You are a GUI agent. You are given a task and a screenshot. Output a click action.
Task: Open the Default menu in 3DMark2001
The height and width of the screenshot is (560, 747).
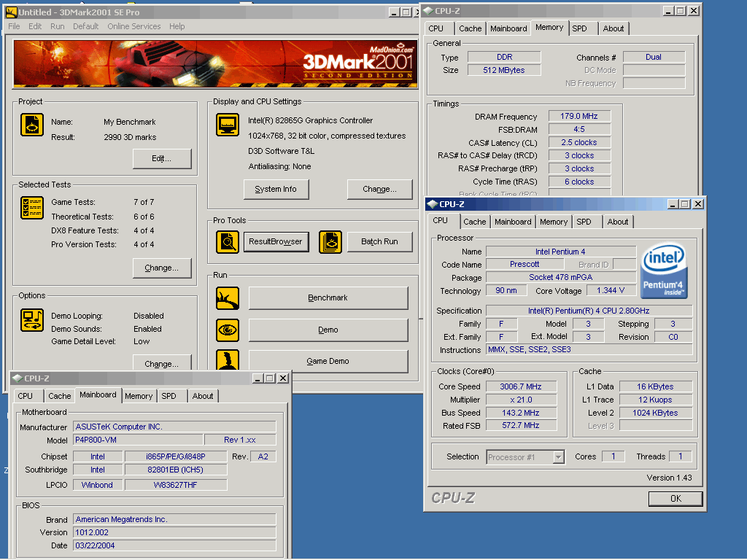86,27
